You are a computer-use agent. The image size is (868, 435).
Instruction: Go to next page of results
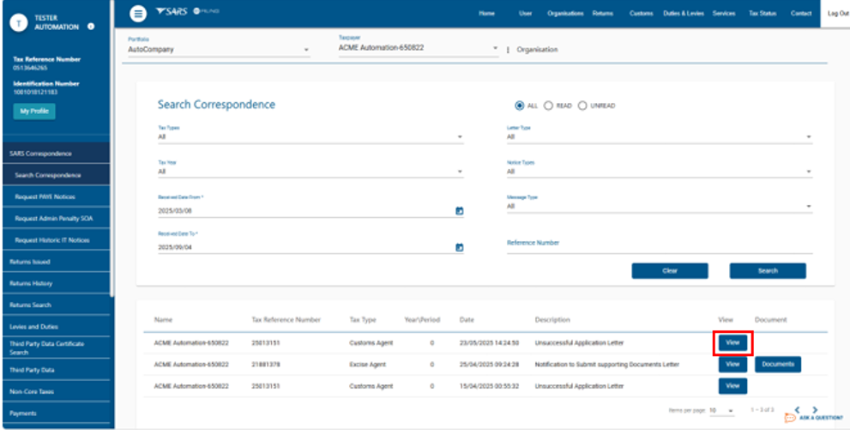815,410
